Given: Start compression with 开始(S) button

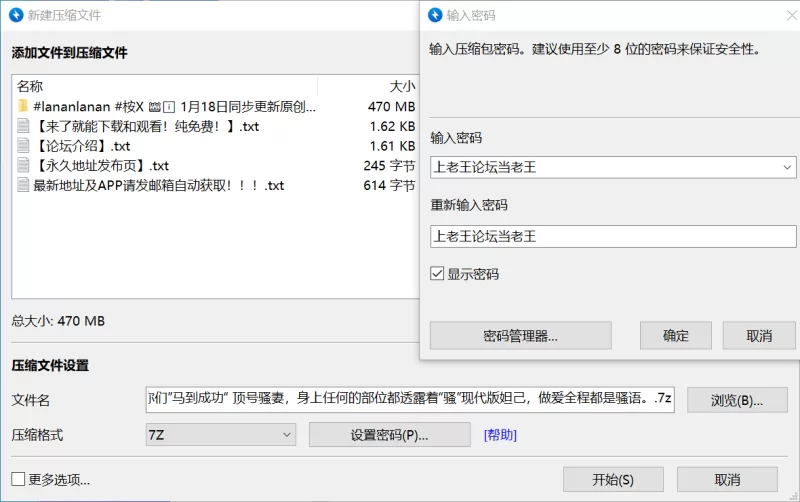Looking at the screenshot, I should (613, 480).
